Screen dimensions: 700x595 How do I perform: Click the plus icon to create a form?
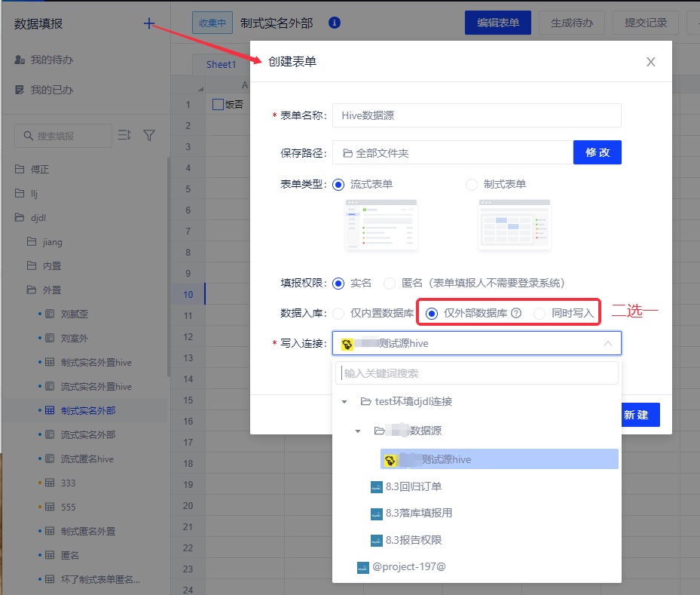[149, 24]
